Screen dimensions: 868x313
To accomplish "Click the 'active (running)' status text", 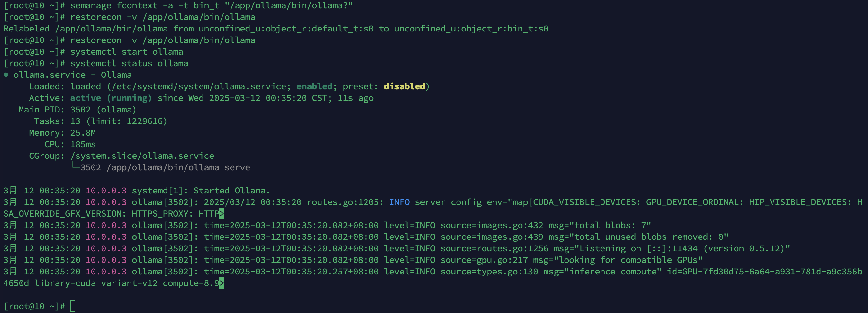I will [x=111, y=98].
